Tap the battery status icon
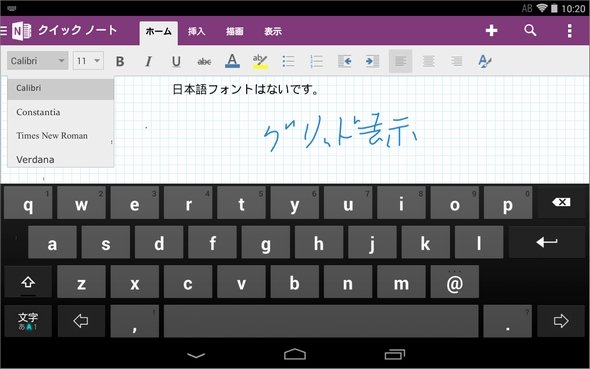Screen dimensions: 590x369 (x=554, y=8)
